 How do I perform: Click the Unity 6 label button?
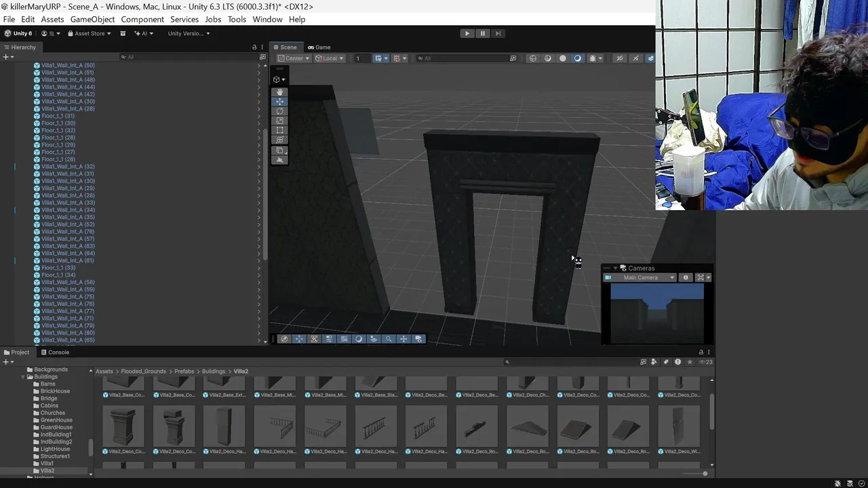18,33
